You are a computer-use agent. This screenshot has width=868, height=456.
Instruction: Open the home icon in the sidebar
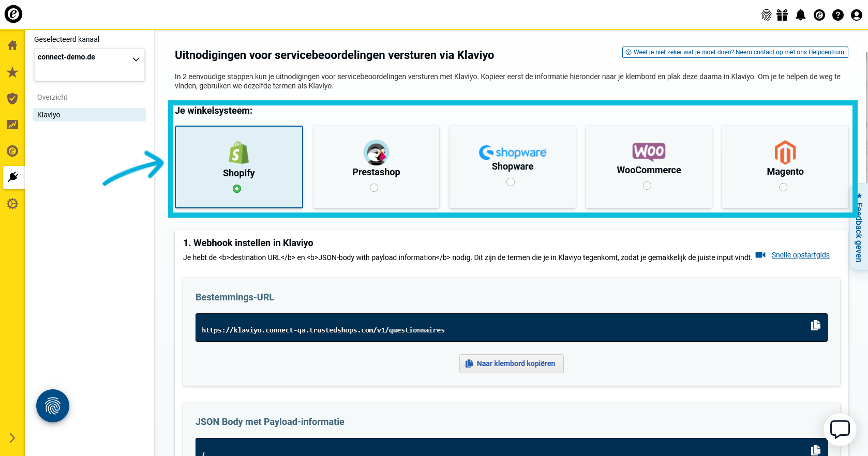point(12,45)
